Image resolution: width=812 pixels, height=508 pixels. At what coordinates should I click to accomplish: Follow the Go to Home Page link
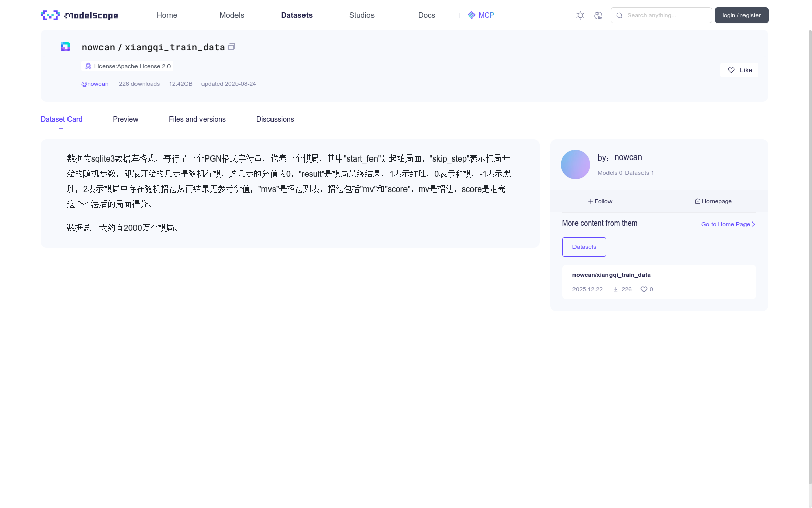(x=727, y=224)
